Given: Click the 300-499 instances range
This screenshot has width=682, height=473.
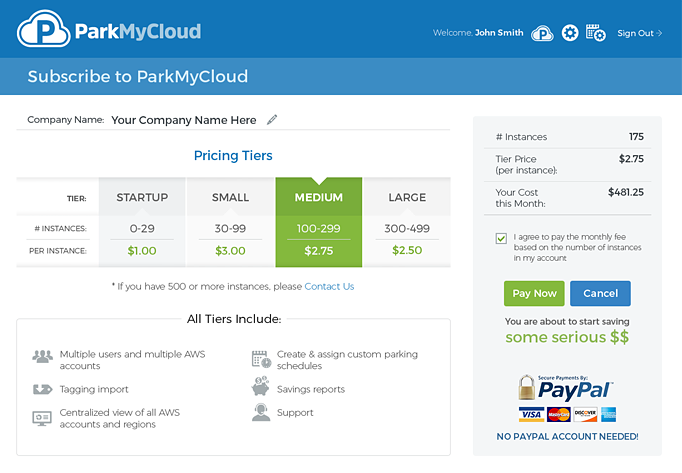Looking at the screenshot, I should click(407, 228).
